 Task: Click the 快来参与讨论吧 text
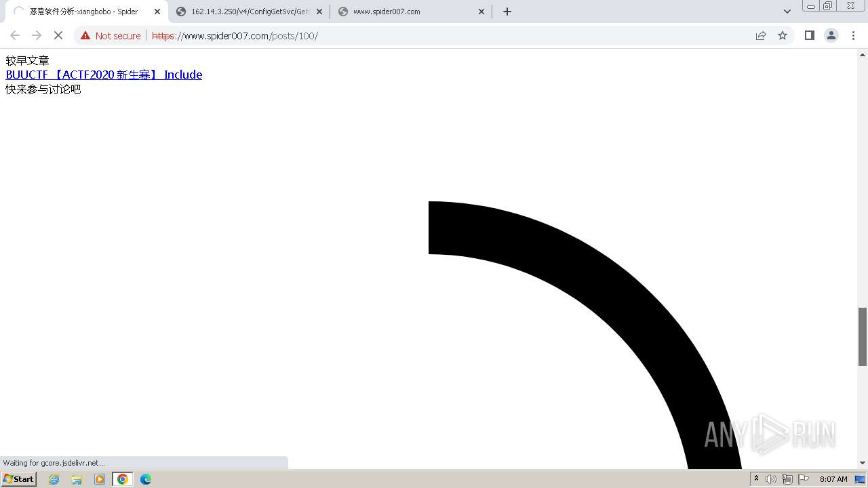(x=43, y=89)
